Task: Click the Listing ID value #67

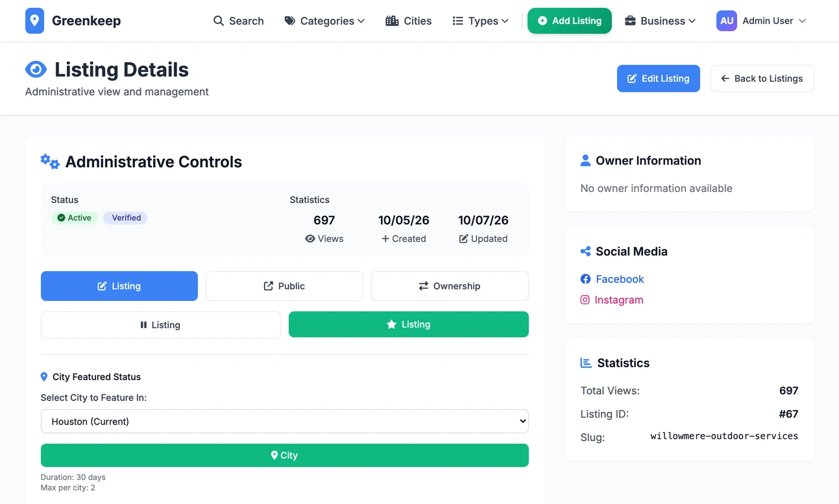Action: tap(788, 414)
